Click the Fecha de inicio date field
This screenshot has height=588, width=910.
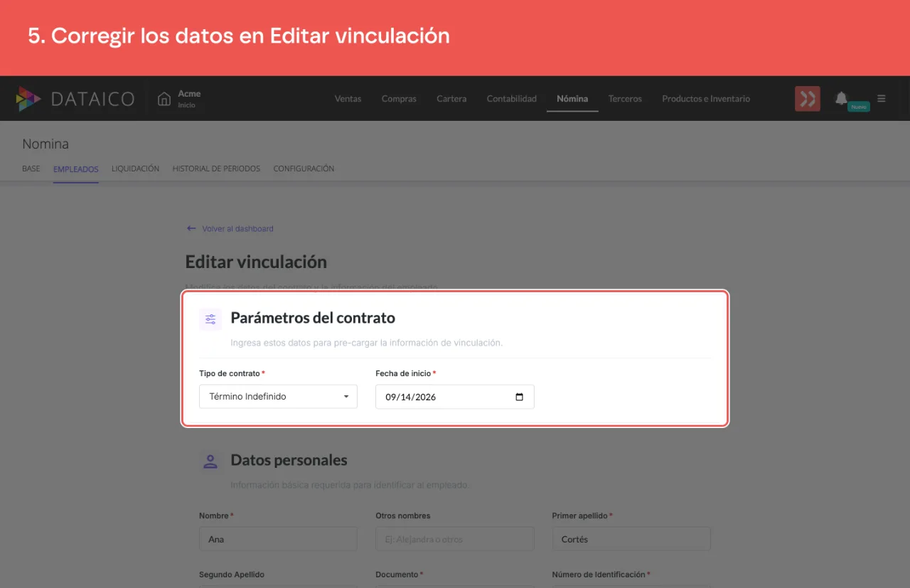[454, 397]
